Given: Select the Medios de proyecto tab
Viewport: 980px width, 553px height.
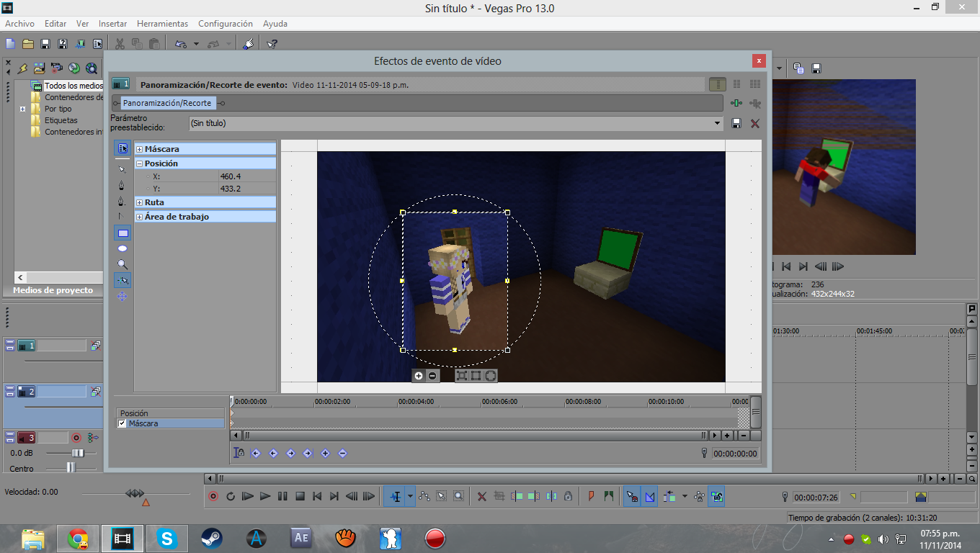Looking at the screenshot, I should click(x=53, y=290).
